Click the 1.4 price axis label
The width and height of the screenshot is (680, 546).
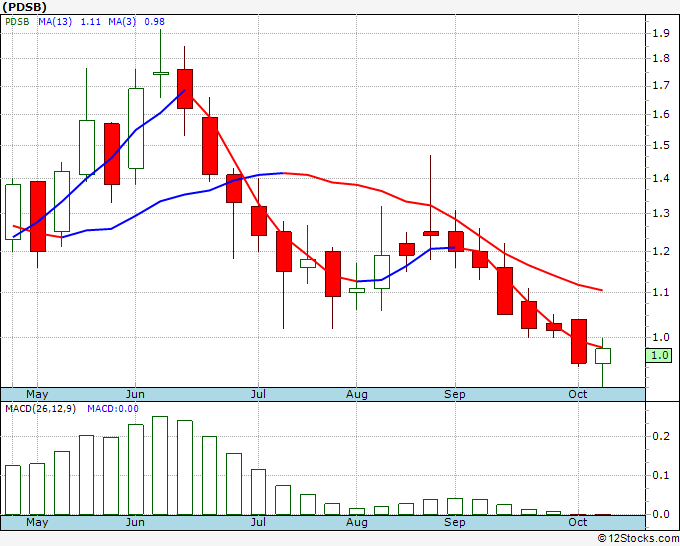click(x=661, y=178)
